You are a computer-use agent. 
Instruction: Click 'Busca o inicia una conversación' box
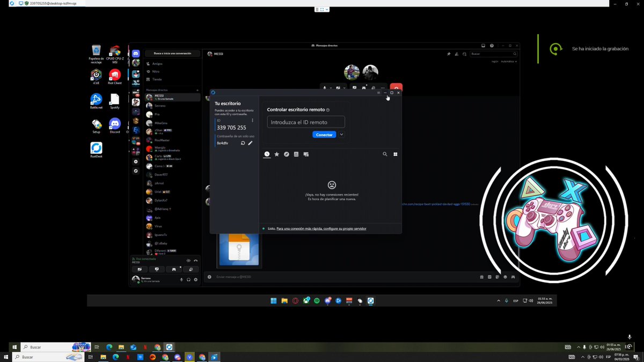click(172, 54)
